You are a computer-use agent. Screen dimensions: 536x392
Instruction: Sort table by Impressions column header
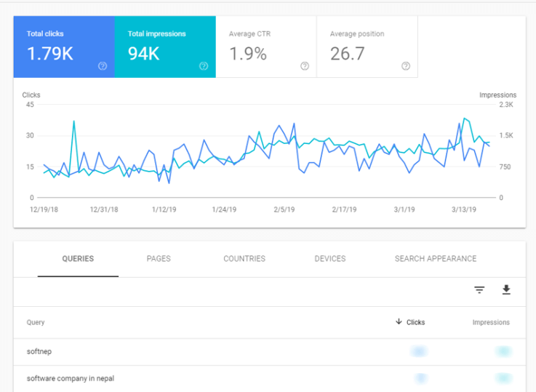[x=491, y=322]
